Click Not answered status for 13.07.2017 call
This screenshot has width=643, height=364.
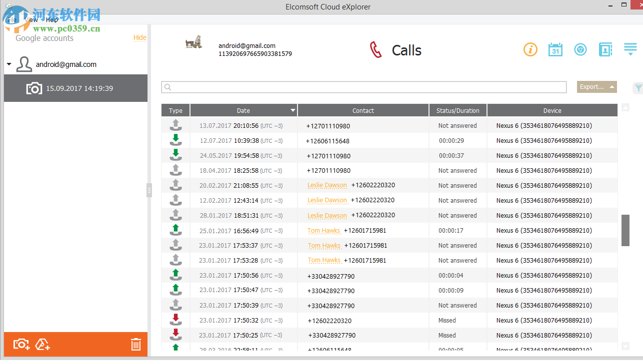click(457, 126)
